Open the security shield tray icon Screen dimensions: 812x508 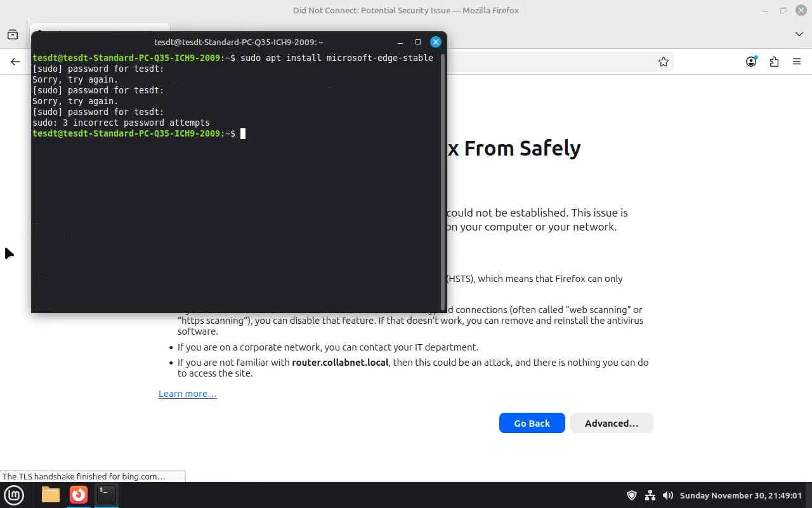632,495
